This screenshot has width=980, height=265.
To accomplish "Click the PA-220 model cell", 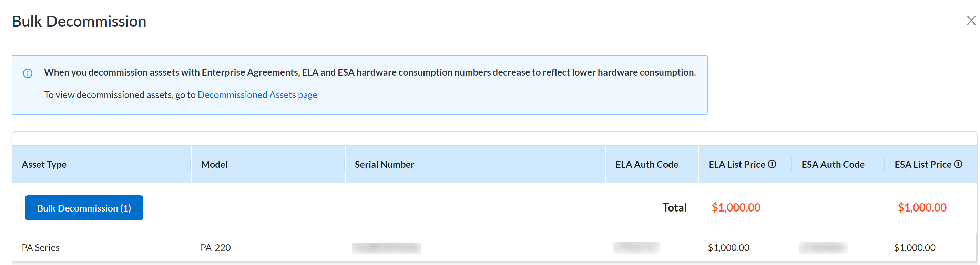I will tap(216, 247).
